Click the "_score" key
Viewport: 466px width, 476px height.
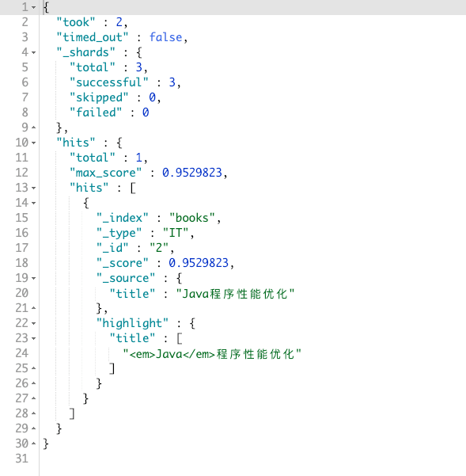tap(123, 263)
